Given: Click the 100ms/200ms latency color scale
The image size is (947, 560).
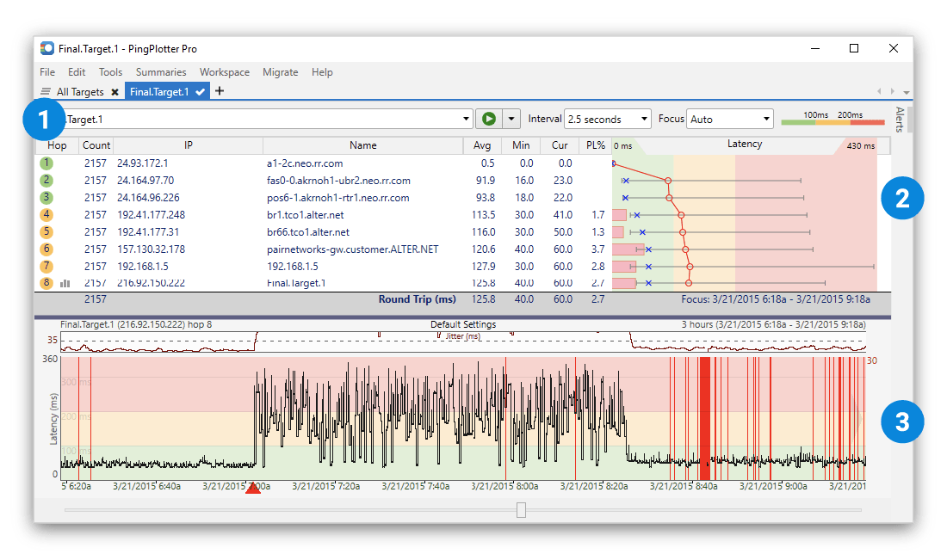Looking at the screenshot, I should (832, 119).
